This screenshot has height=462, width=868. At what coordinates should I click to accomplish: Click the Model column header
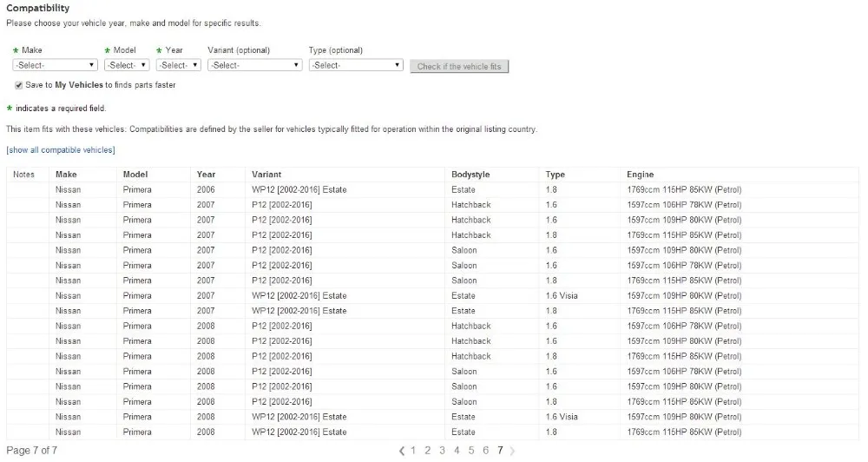pyautogui.click(x=135, y=175)
